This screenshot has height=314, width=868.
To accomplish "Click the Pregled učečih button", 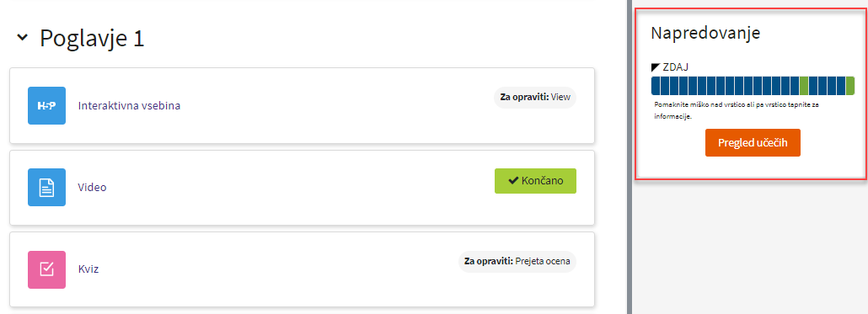I will (753, 142).
